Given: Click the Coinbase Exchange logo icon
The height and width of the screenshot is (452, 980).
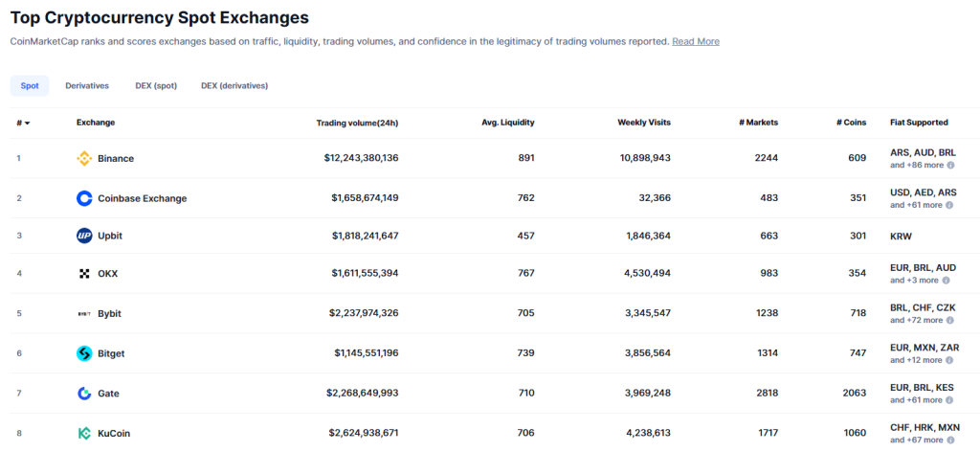Looking at the screenshot, I should 84,198.
